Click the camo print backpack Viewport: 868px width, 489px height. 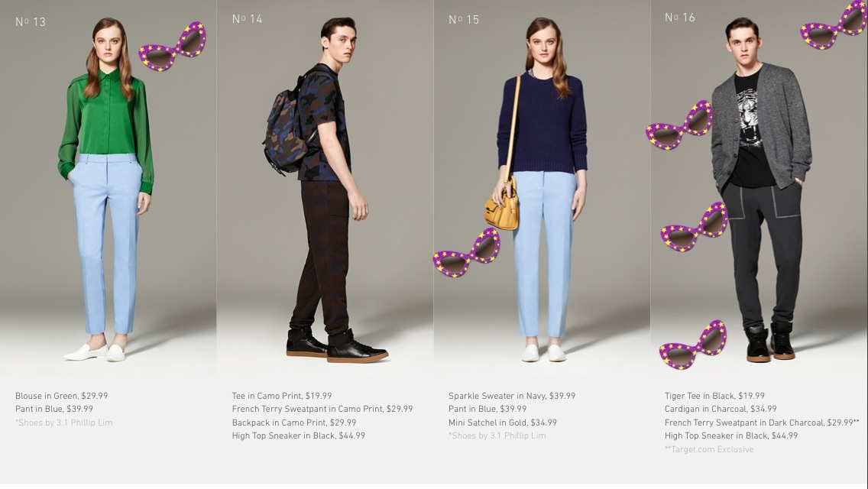[284, 131]
